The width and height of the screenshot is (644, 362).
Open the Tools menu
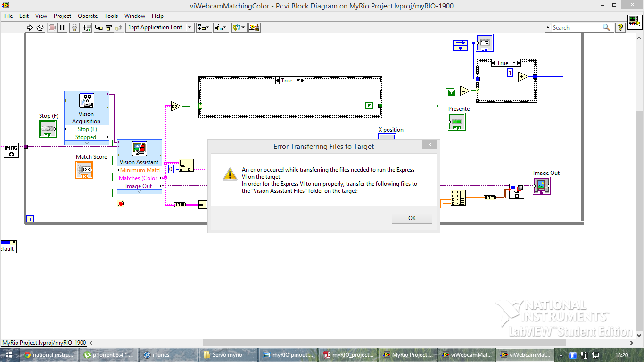coord(111,16)
